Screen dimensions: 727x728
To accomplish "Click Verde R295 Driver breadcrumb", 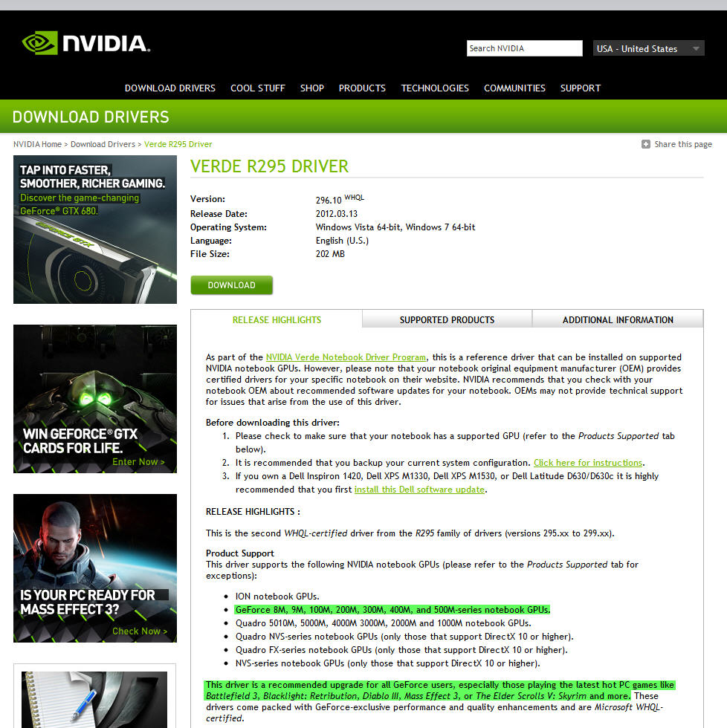I will coord(178,144).
